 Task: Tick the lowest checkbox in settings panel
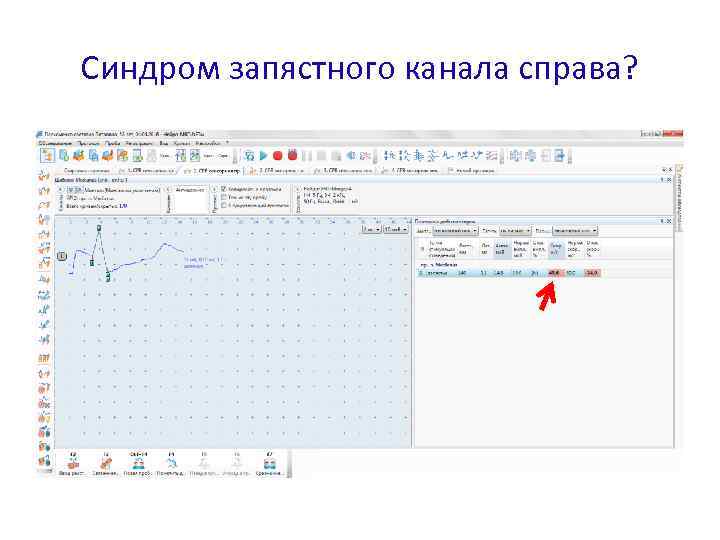[224, 205]
